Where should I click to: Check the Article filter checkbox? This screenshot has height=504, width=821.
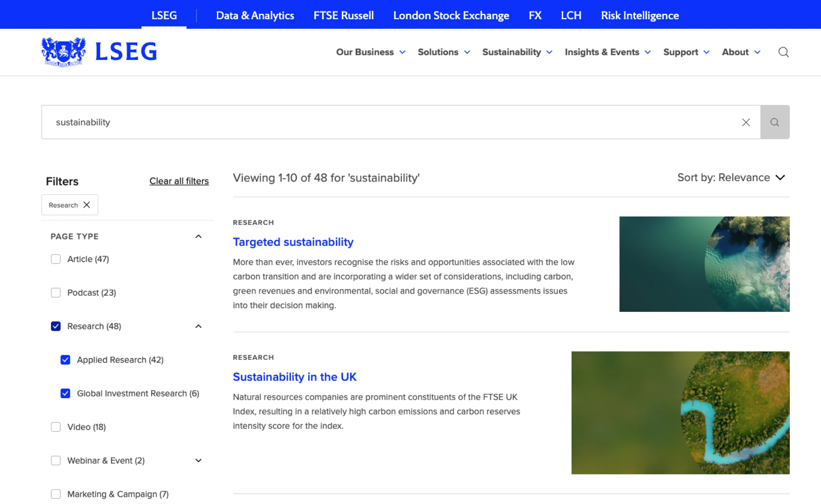pos(56,259)
